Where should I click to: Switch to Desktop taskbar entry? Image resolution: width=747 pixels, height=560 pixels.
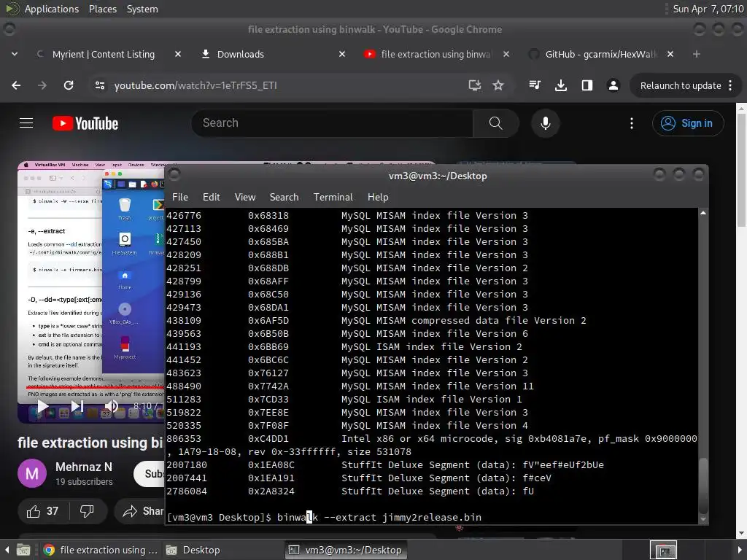(193, 550)
